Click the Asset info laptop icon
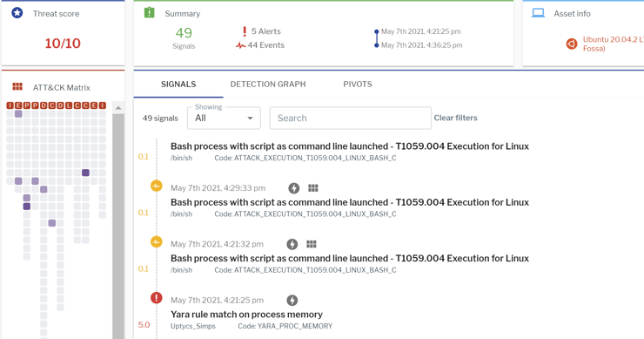 (538, 13)
